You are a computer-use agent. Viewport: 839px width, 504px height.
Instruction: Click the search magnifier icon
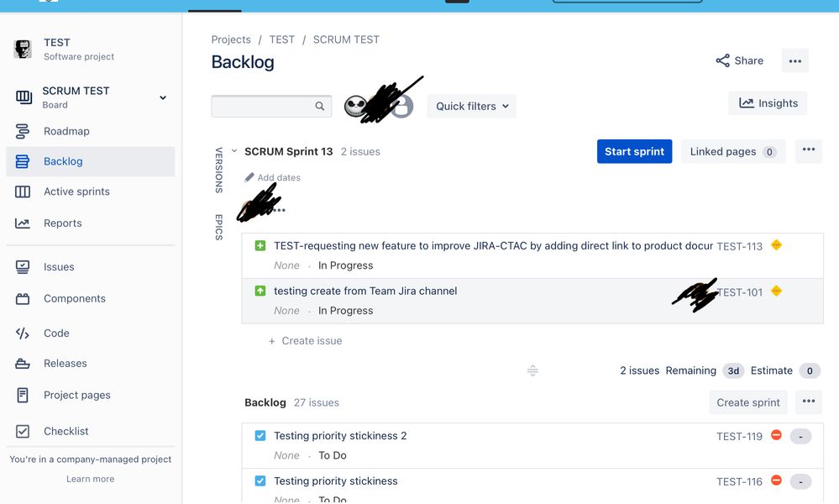[x=319, y=106]
